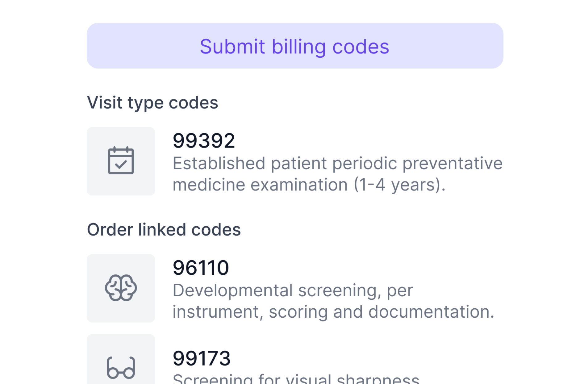
Task: Click the Visit type codes heading
Action: tap(152, 102)
